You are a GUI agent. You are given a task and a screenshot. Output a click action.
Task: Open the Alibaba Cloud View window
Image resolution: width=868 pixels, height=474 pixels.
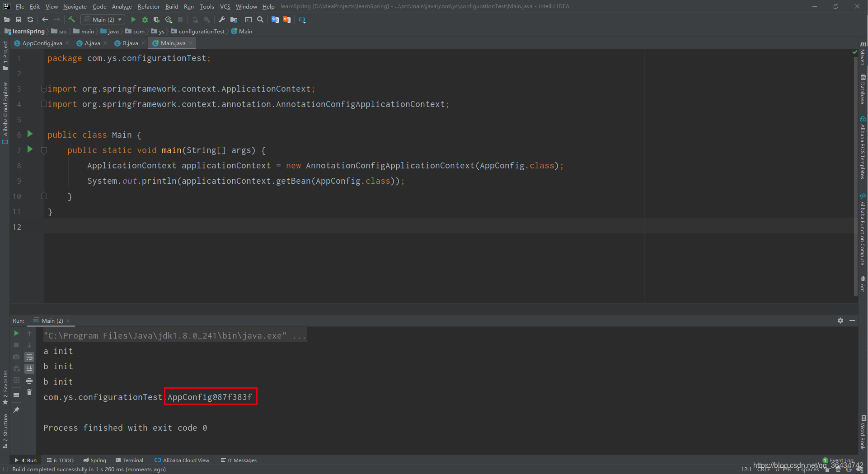(x=182, y=460)
